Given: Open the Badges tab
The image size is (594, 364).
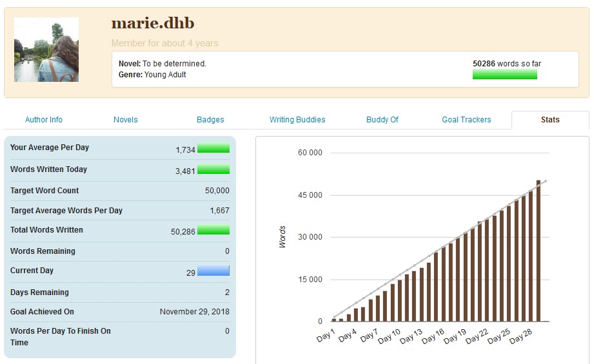Looking at the screenshot, I should click(x=210, y=120).
